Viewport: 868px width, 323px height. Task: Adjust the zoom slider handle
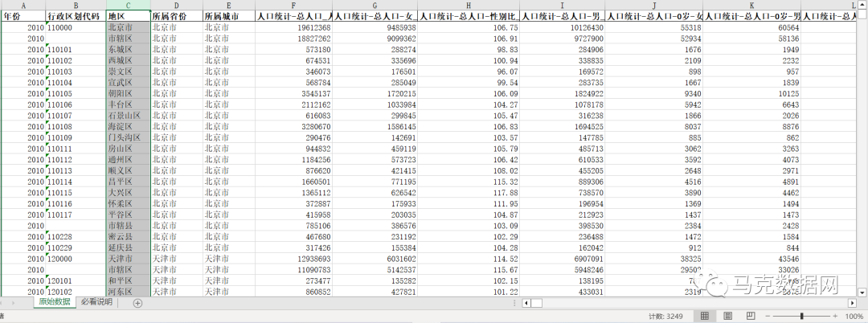pos(802,316)
